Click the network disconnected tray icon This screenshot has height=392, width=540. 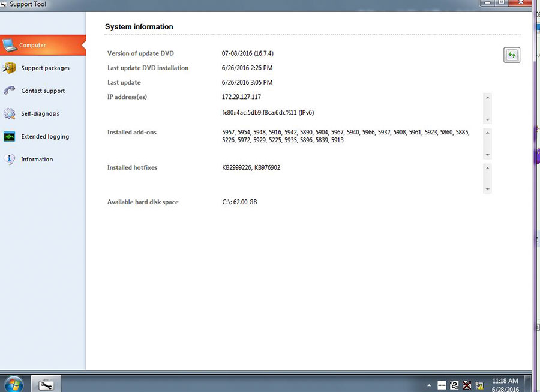coord(466,385)
